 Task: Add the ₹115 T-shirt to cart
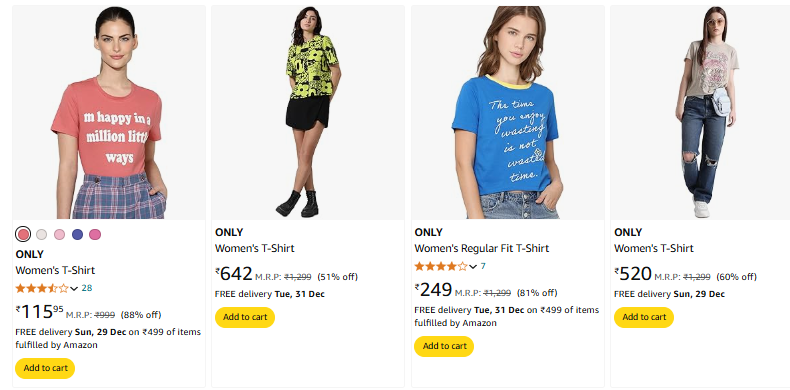[x=45, y=368]
